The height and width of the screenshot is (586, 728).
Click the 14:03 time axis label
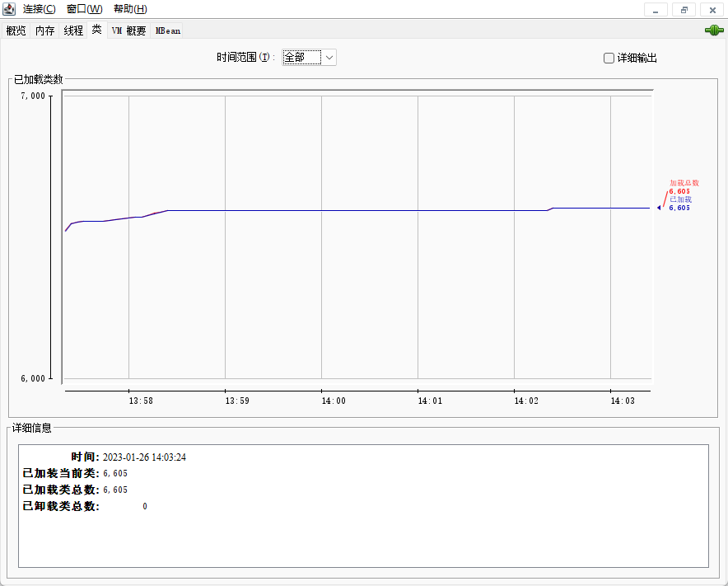click(x=623, y=401)
